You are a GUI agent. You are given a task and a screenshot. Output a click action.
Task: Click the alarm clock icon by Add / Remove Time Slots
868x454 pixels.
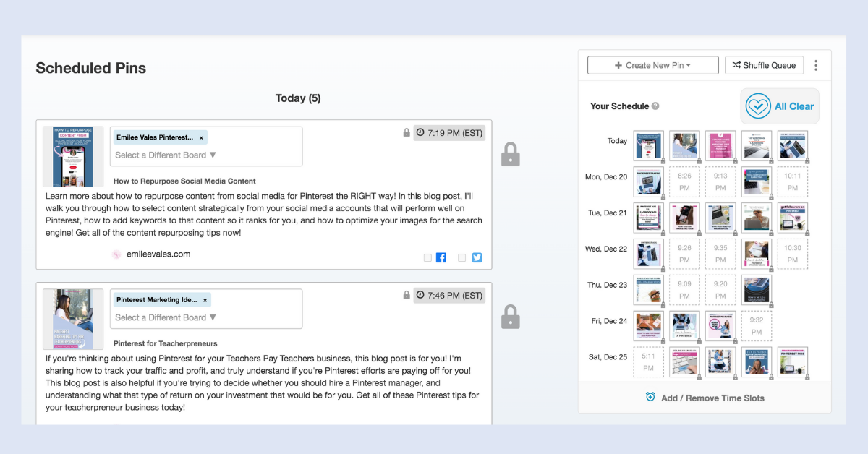[x=650, y=398]
